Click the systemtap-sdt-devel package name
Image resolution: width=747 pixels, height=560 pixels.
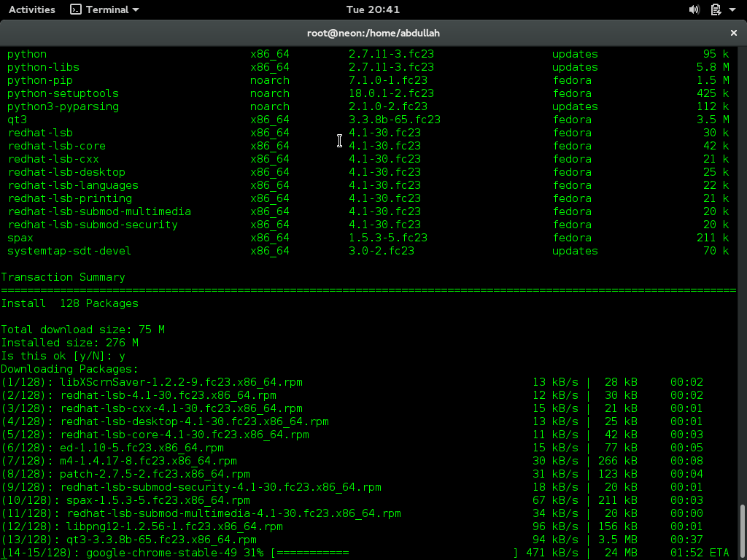69,251
